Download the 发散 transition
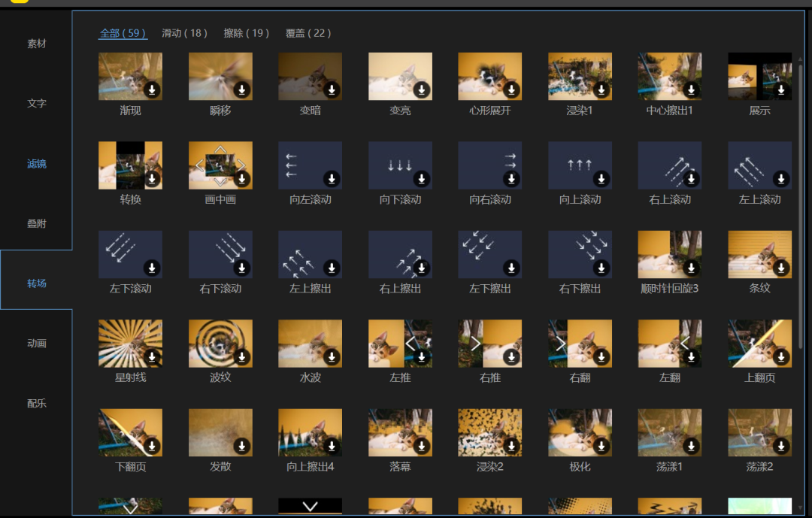 [x=242, y=446]
